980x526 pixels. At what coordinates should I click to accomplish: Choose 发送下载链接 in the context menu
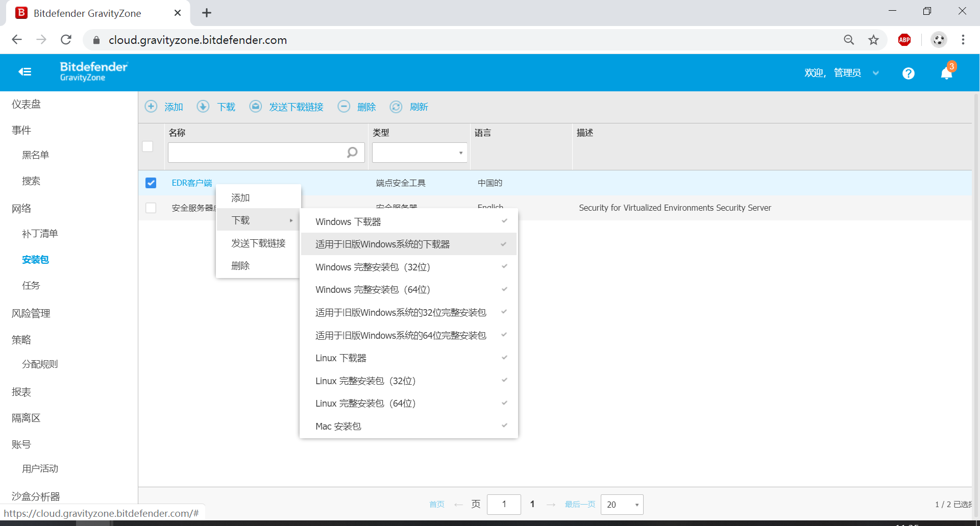[x=258, y=243]
